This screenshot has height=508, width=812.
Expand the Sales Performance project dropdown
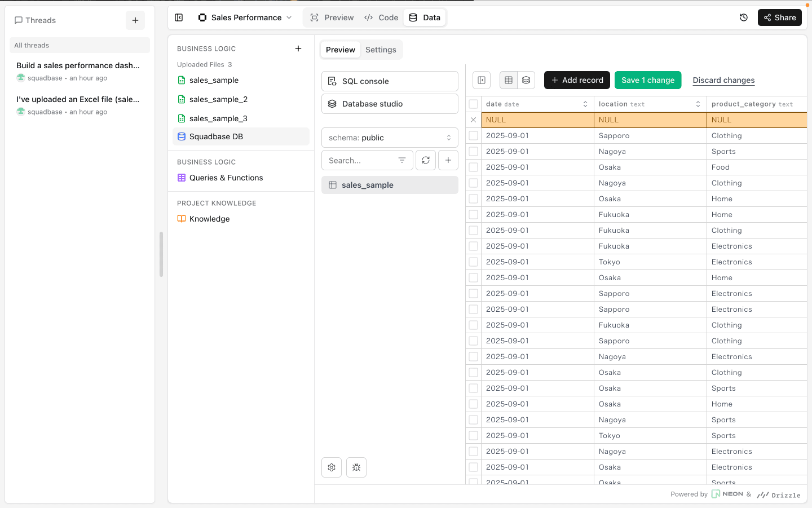coord(246,17)
